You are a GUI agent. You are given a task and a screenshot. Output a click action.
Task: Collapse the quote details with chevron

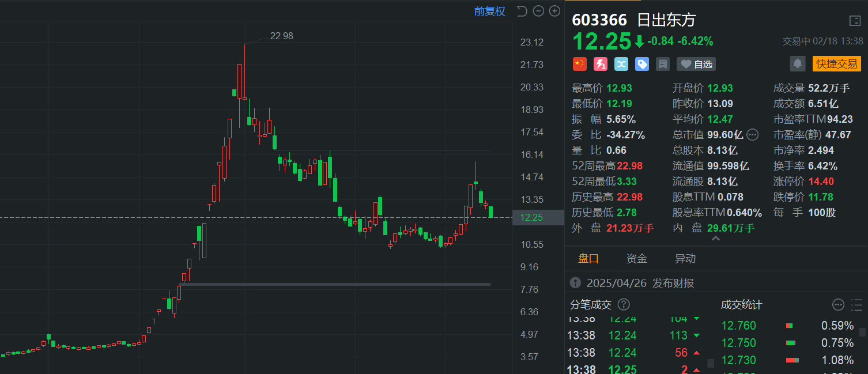point(716,239)
